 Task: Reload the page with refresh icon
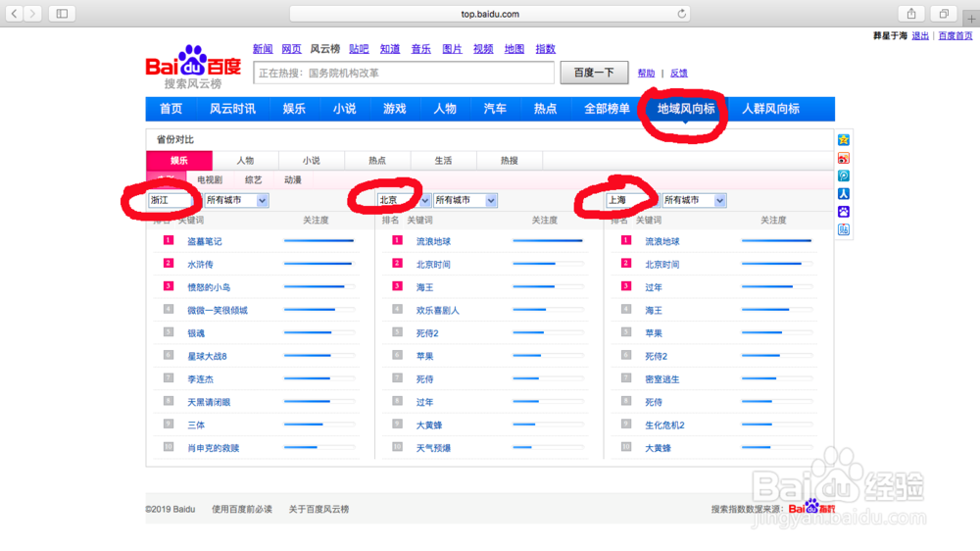pyautogui.click(x=681, y=14)
